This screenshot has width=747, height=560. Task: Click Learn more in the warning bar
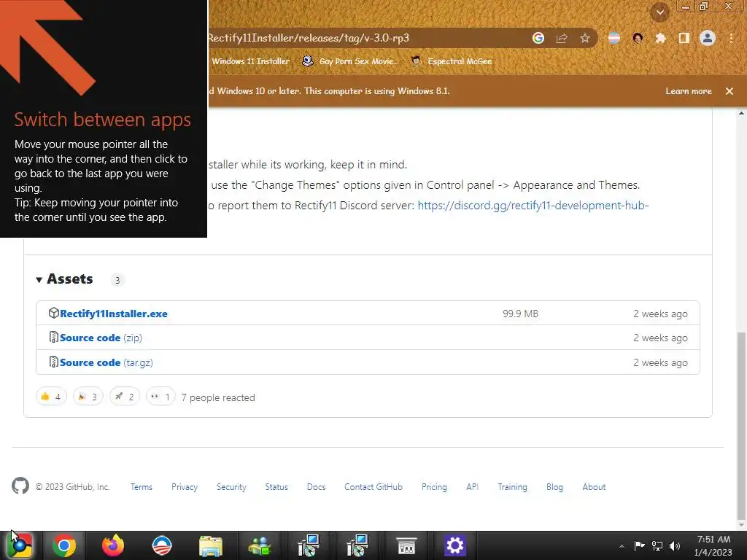[x=689, y=91]
